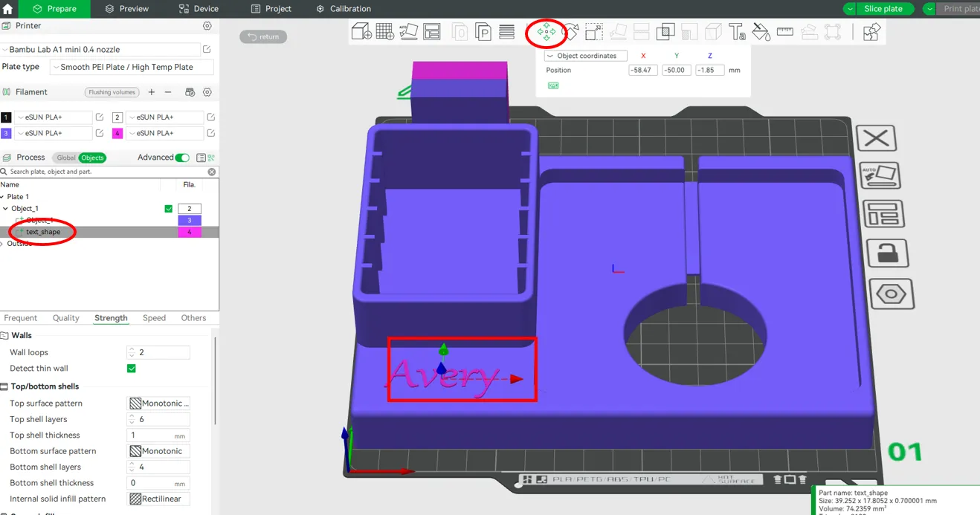Open Internal solid infill pattern dropdown

[x=158, y=499]
